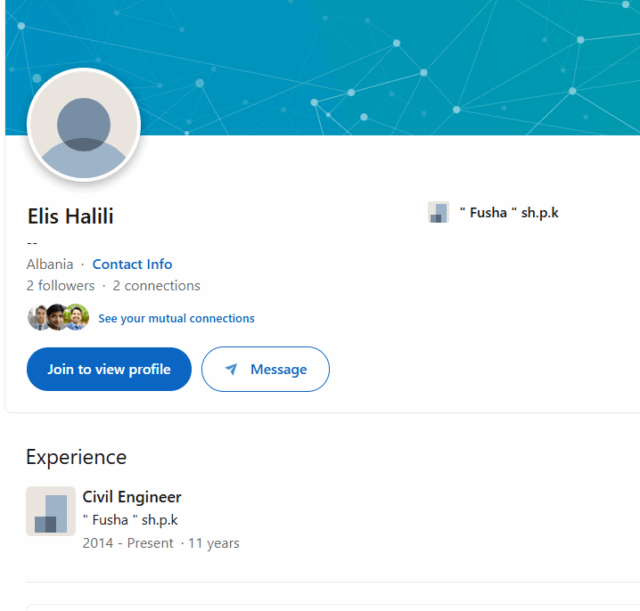The width and height of the screenshot is (640, 611).
Task: Click the default profile avatar picture
Action: pyautogui.click(x=84, y=125)
